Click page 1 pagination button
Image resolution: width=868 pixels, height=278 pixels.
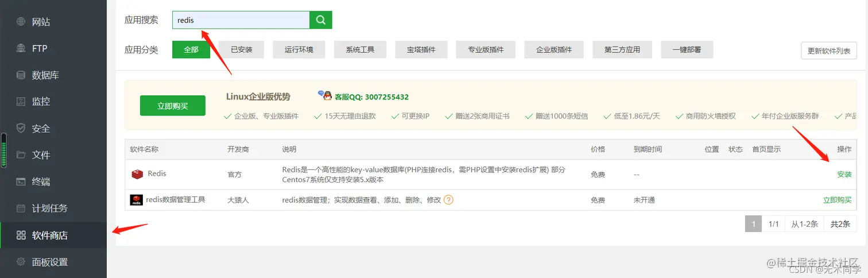pyautogui.click(x=753, y=224)
